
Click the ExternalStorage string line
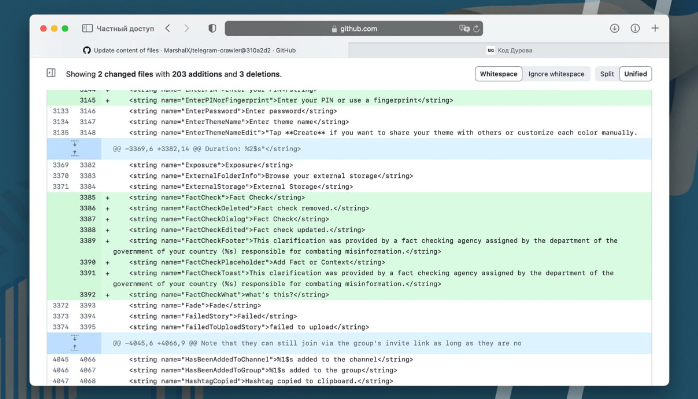[241, 187]
